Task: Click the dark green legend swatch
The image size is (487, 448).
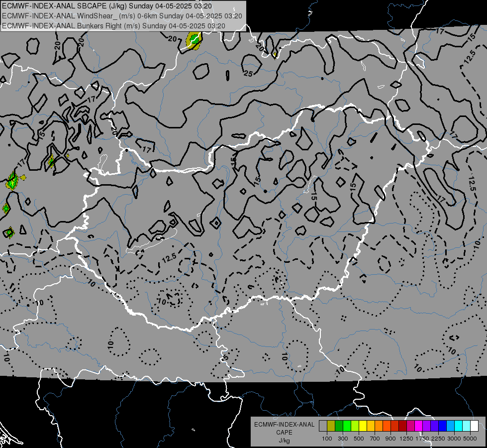Action: pos(339,426)
